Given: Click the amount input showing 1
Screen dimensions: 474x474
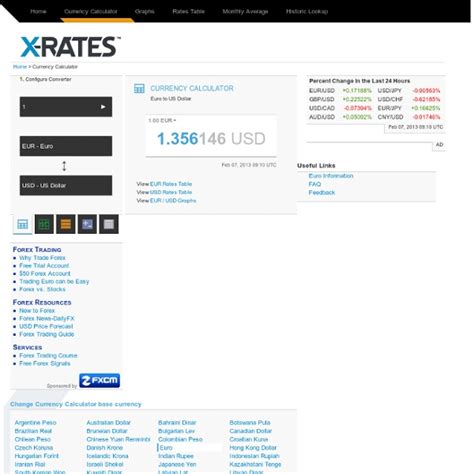Looking at the screenshot, I should click(x=66, y=107).
